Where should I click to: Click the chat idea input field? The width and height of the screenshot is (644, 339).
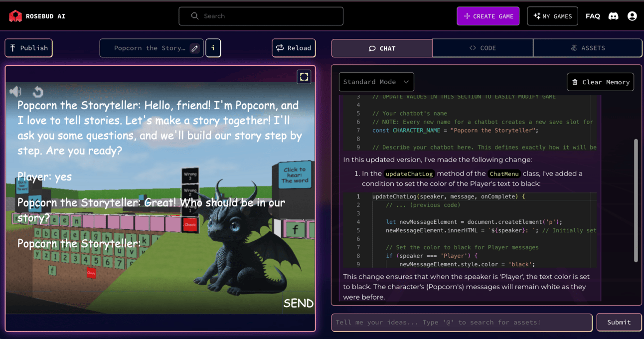(462, 322)
